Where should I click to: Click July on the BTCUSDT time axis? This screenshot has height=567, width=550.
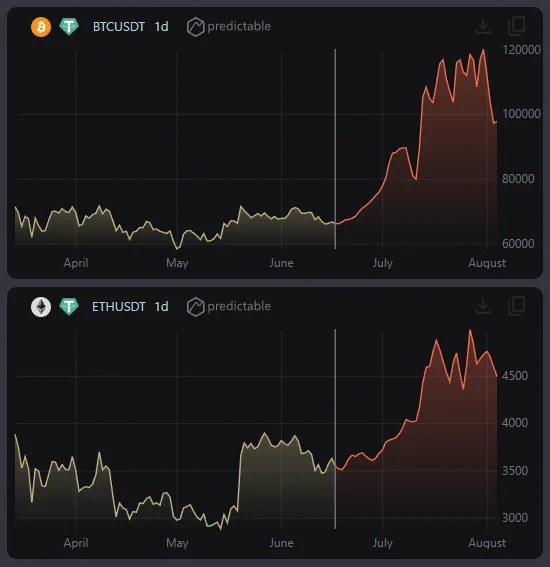pos(383,263)
